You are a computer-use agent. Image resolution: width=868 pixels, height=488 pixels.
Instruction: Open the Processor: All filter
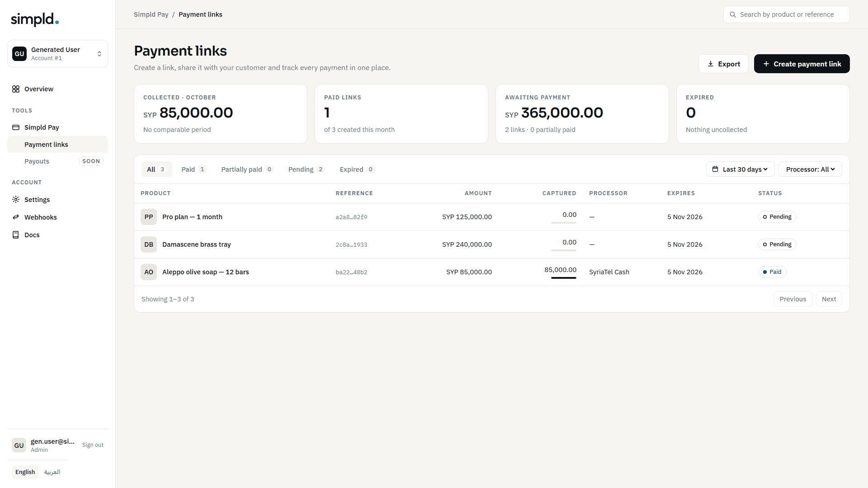(810, 169)
